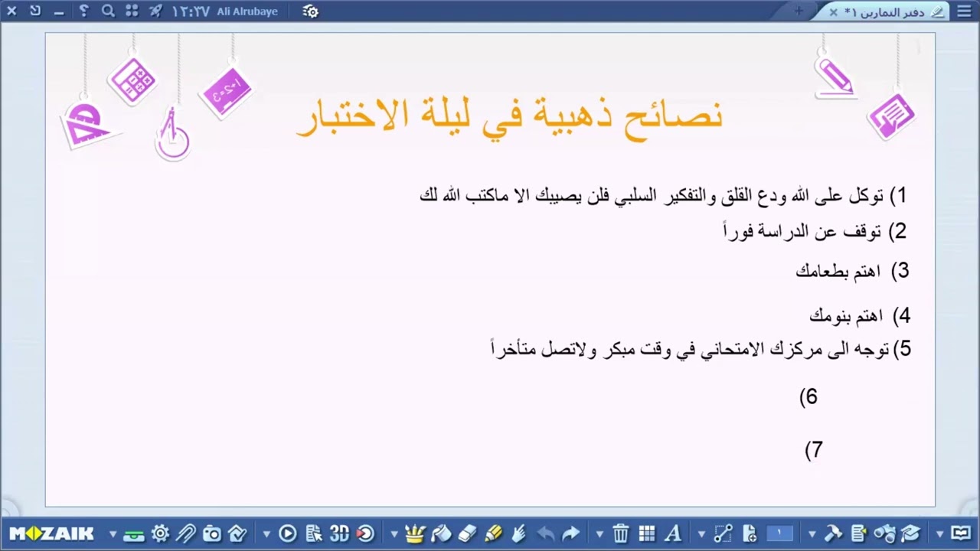Click the trash delete icon

click(x=621, y=533)
